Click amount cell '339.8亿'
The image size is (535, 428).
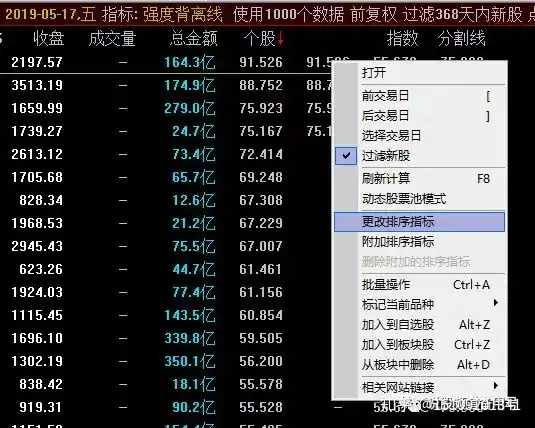click(x=190, y=338)
